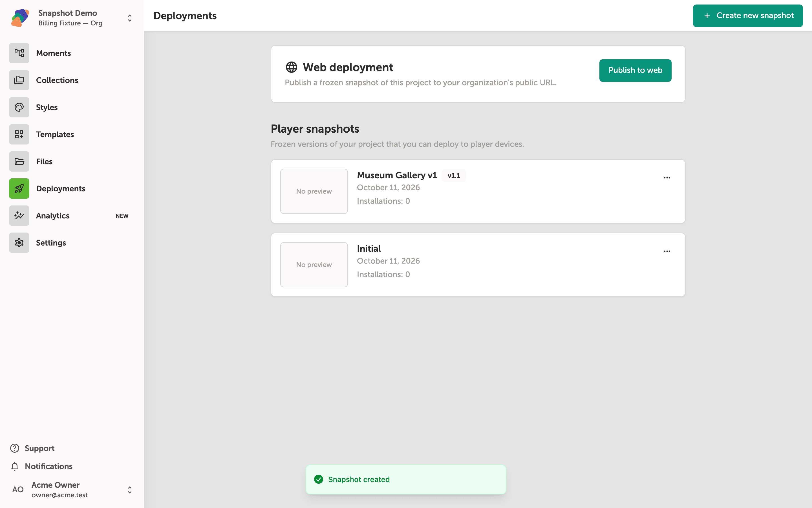
Task: Open the Support link
Action: [x=39, y=448]
